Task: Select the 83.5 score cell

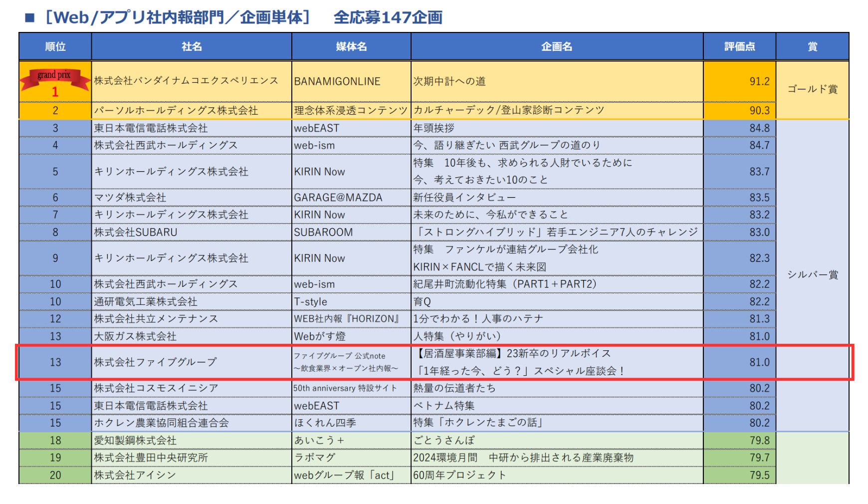Action: [x=739, y=198]
